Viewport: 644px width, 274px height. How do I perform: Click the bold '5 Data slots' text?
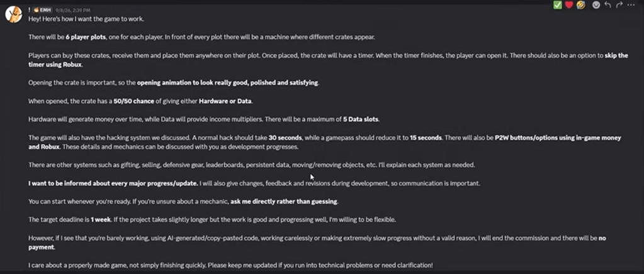tap(361, 119)
